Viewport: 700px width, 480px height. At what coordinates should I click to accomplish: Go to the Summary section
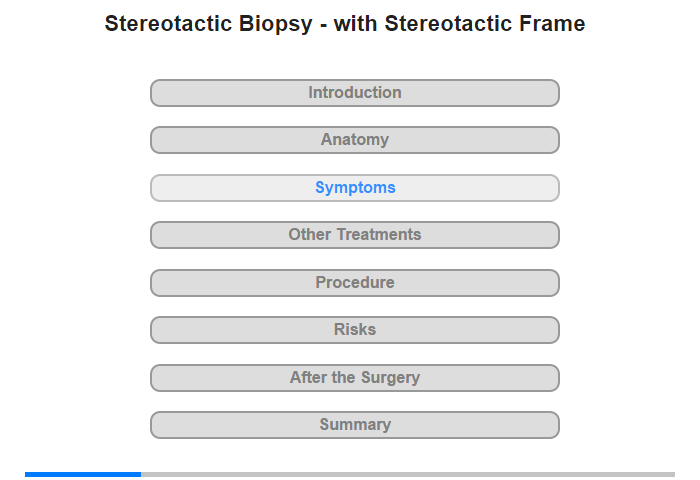[355, 425]
